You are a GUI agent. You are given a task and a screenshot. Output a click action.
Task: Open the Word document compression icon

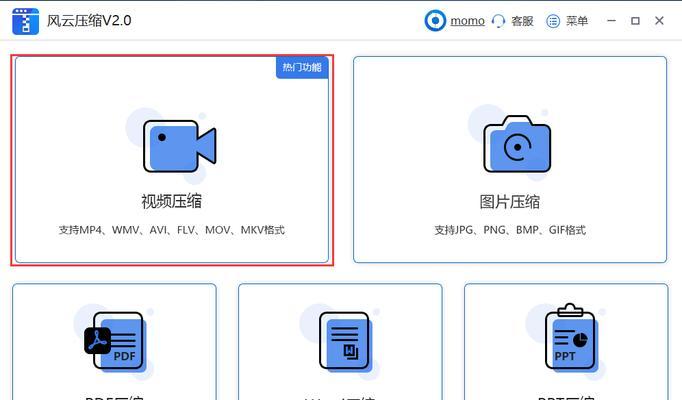pos(345,342)
